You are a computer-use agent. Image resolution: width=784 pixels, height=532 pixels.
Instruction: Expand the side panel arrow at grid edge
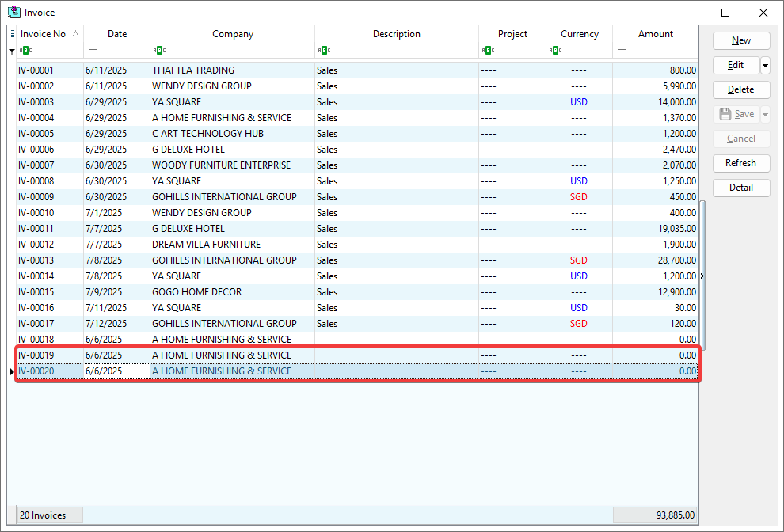702,276
